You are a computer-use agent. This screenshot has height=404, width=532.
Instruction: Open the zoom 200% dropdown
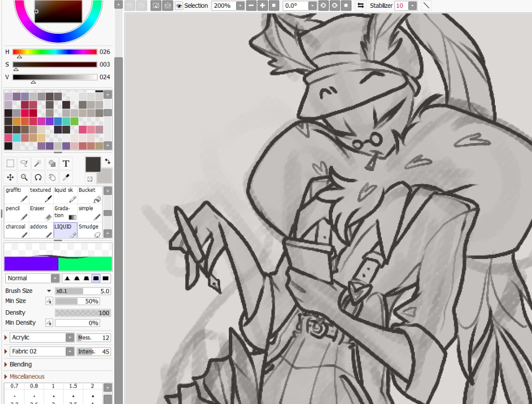240,6
